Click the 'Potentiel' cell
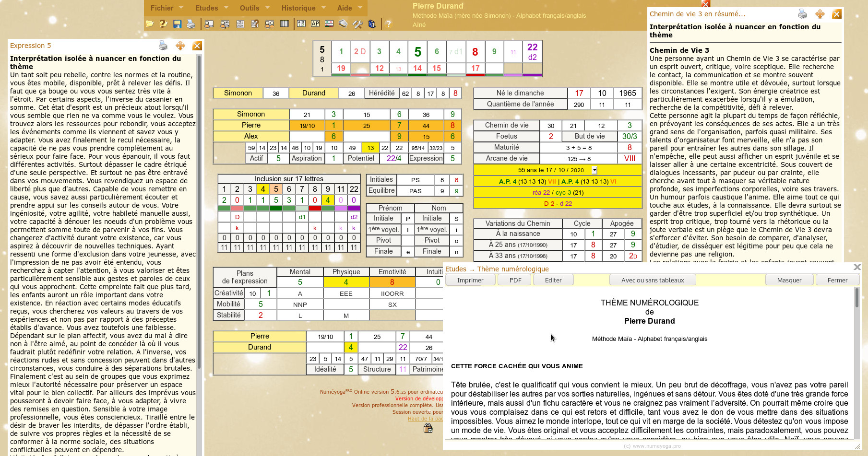 tap(361, 158)
